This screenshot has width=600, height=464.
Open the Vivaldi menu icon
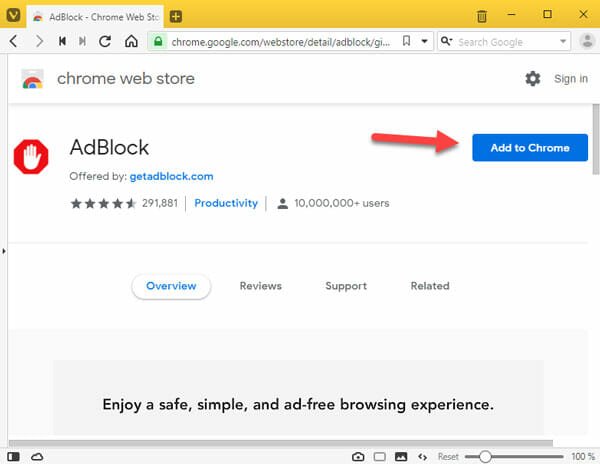13,16
